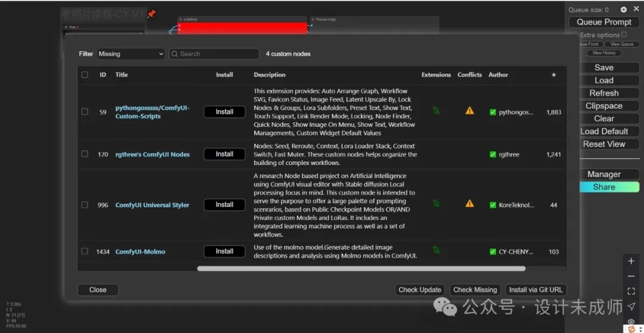Sort by the Author column header
644x333 pixels.
(498, 74)
